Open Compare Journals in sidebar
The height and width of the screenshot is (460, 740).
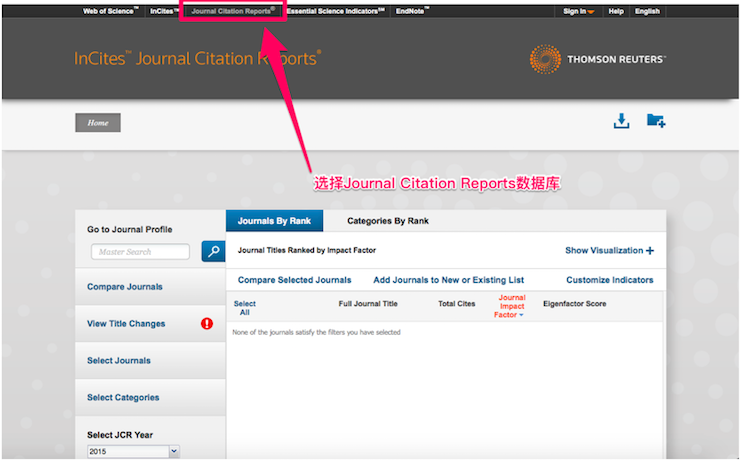tap(125, 287)
